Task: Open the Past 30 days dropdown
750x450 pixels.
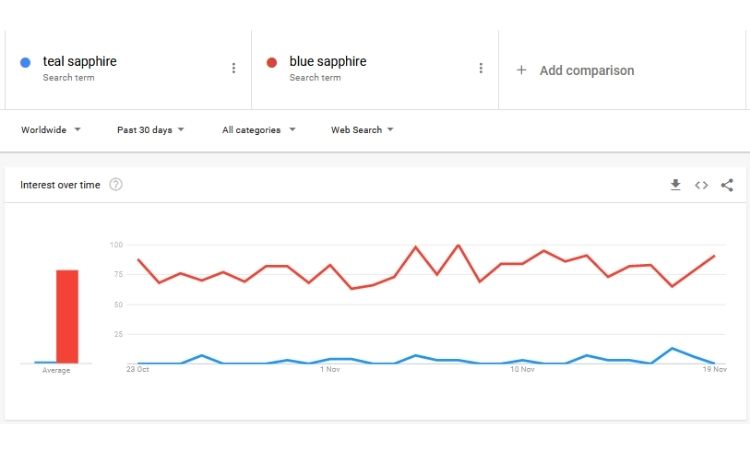Action: pos(150,130)
